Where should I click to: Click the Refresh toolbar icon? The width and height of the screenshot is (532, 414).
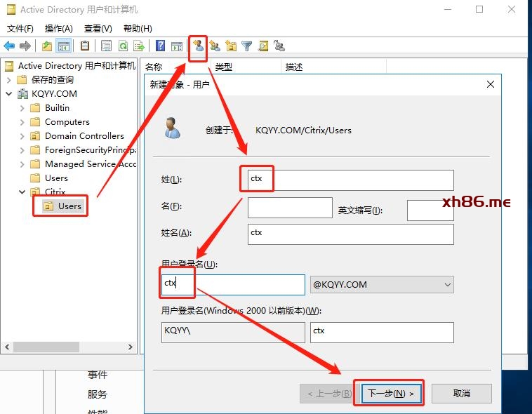tap(123, 46)
